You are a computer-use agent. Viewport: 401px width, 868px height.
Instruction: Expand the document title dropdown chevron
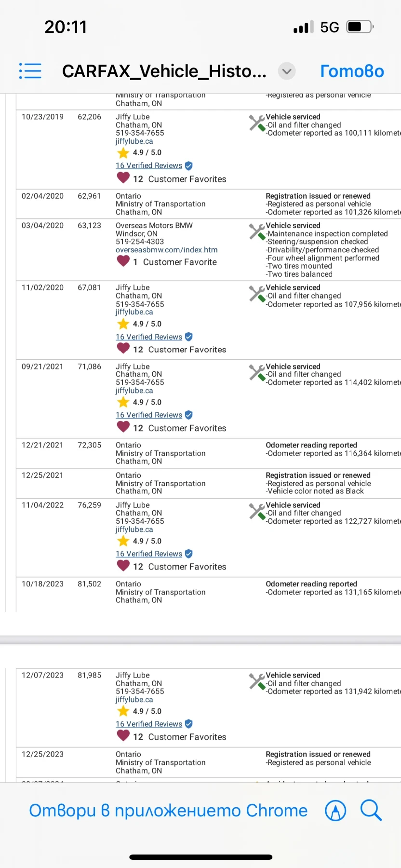click(287, 71)
